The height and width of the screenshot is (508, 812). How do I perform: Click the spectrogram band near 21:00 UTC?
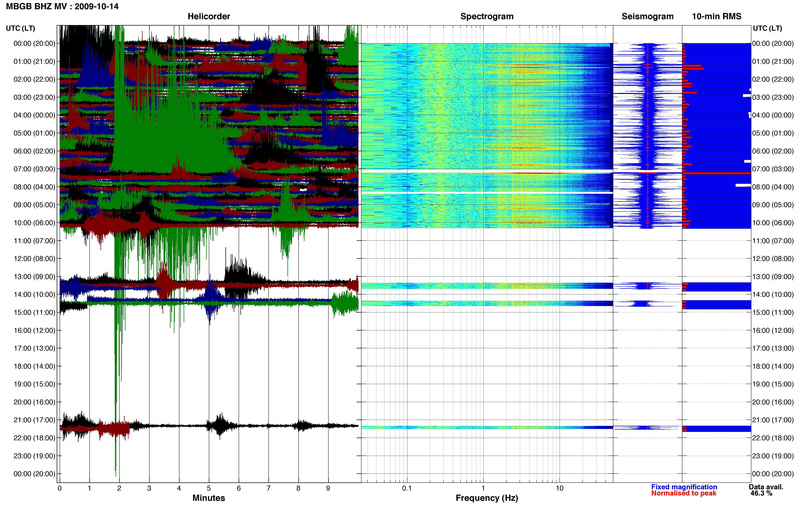(487, 427)
